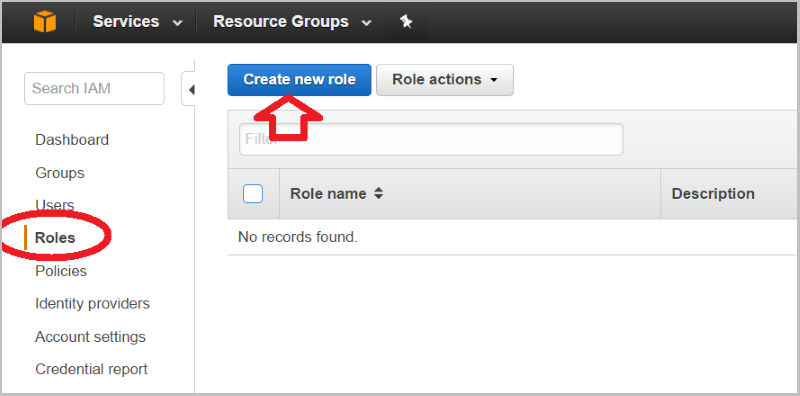This screenshot has height=396, width=800.
Task: Open Dashboard in the IAM sidebar
Action: coord(72,140)
